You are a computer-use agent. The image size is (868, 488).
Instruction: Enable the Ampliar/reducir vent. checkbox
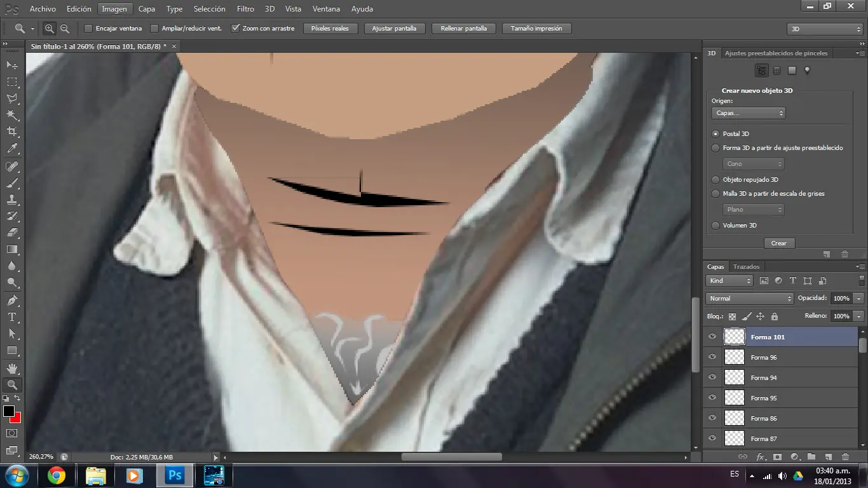tap(154, 29)
